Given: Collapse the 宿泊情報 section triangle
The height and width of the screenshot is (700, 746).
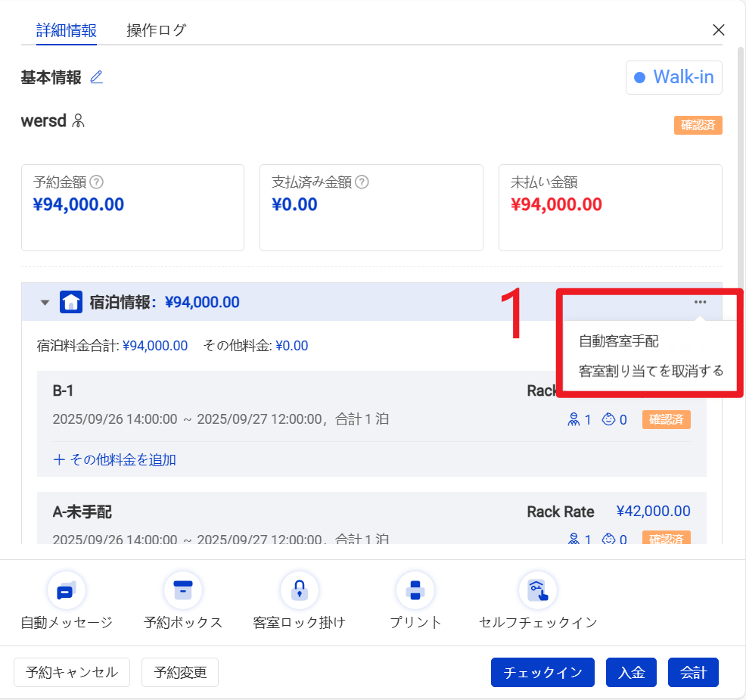Looking at the screenshot, I should 45,303.
